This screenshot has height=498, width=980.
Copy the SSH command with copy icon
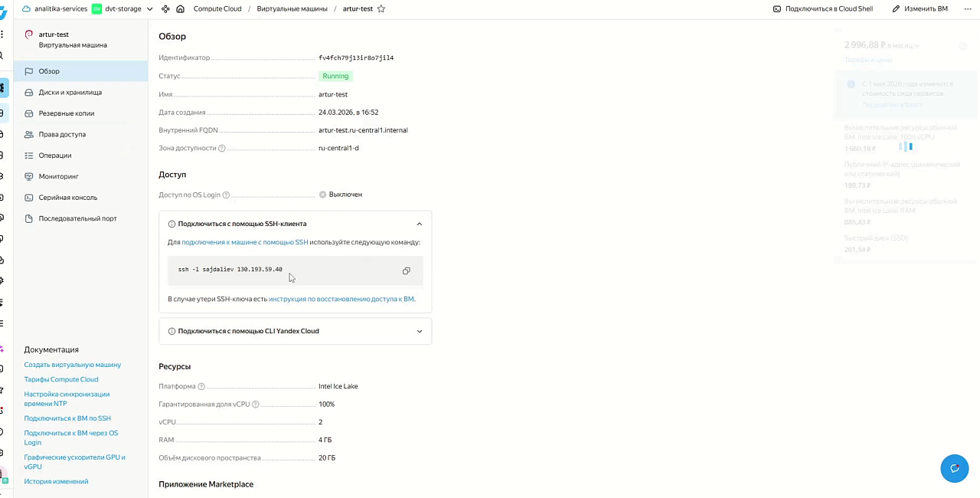(x=407, y=270)
